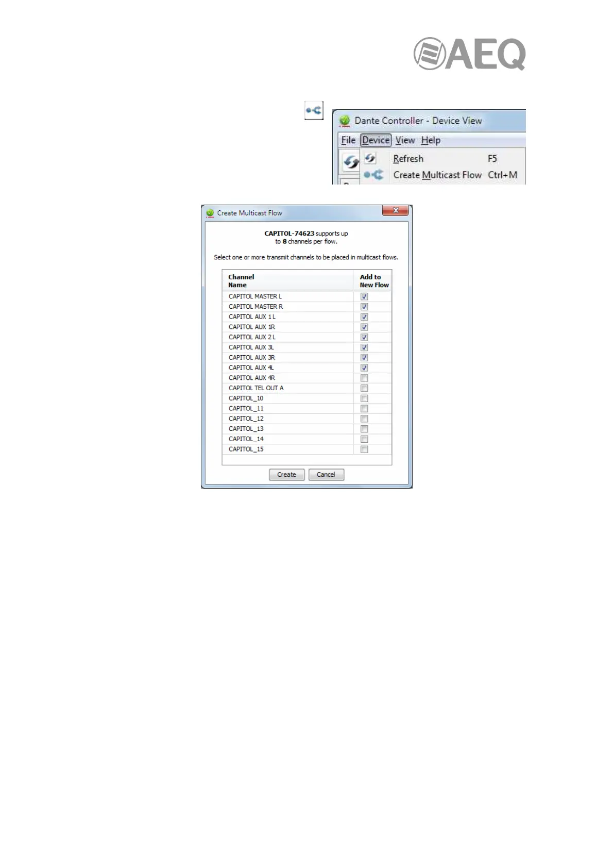The height and width of the screenshot is (868, 613).
Task: Check CAPITOL_14 checkbox
Action: coord(364,439)
